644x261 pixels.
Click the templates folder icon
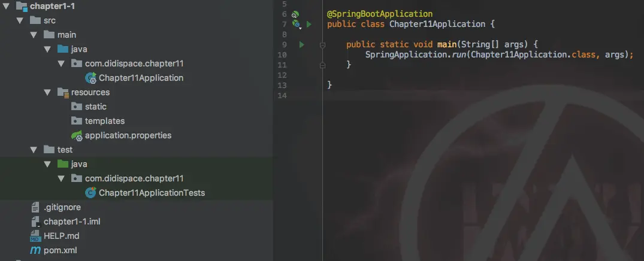tap(77, 121)
